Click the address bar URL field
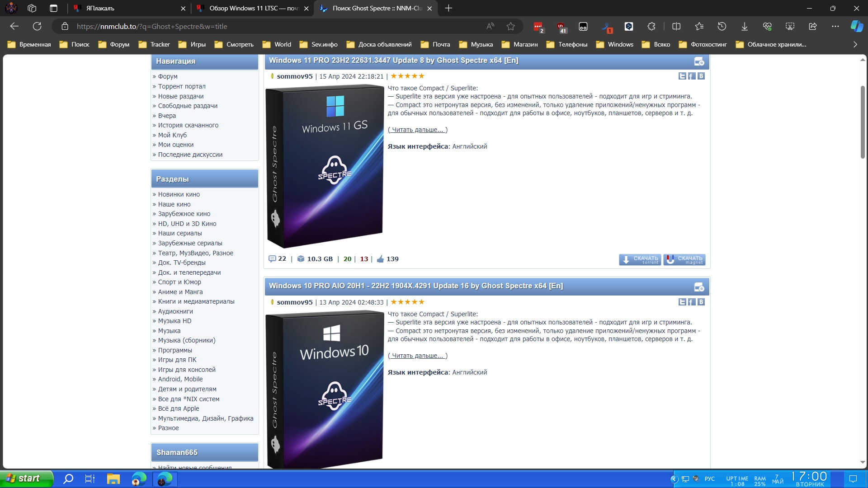 276,26
